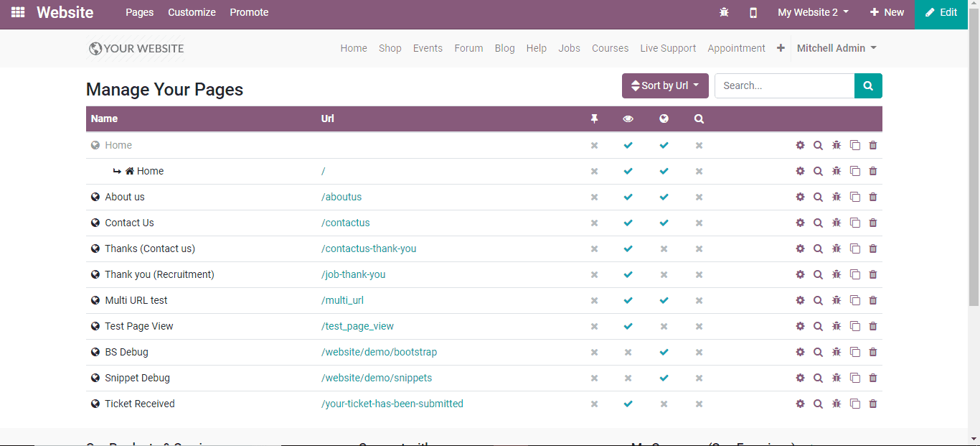Toggle published checkmark for Snippet Debug
980x446 pixels.
664,378
